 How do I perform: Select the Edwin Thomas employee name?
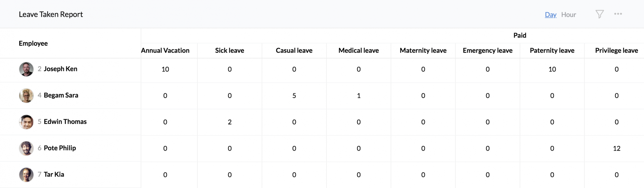pos(65,122)
